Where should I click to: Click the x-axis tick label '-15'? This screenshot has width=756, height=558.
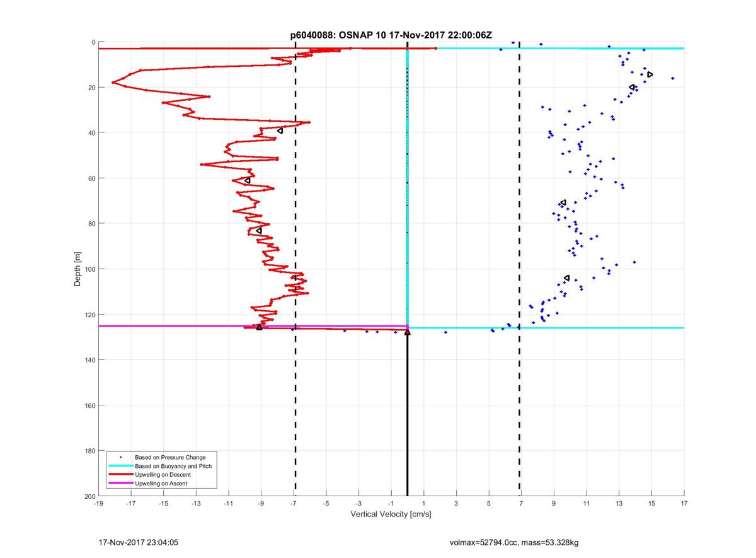click(163, 503)
